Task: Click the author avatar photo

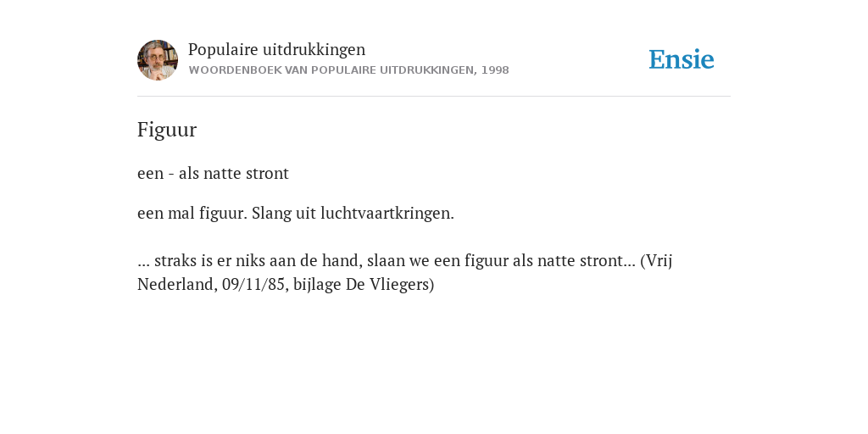Action: [x=158, y=60]
